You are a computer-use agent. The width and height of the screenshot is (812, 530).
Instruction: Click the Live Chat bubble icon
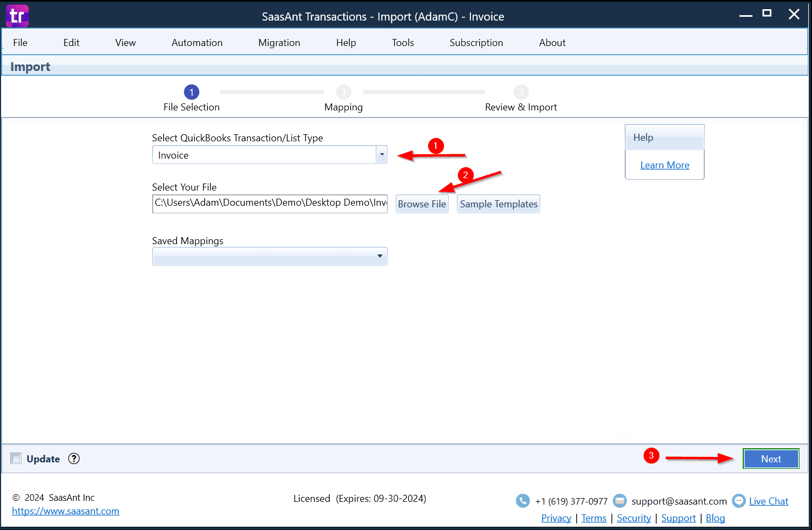coord(739,501)
